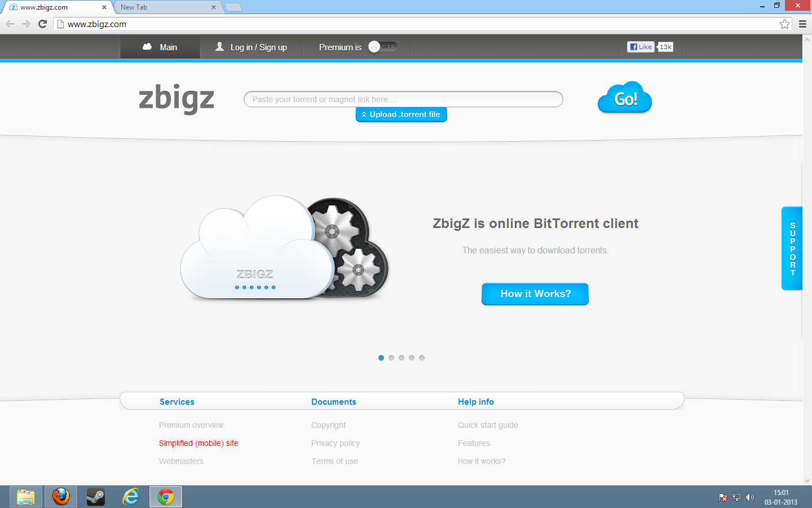Launch Internet Explorer from taskbar
The image size is (812, 508).
pos(131,497)
